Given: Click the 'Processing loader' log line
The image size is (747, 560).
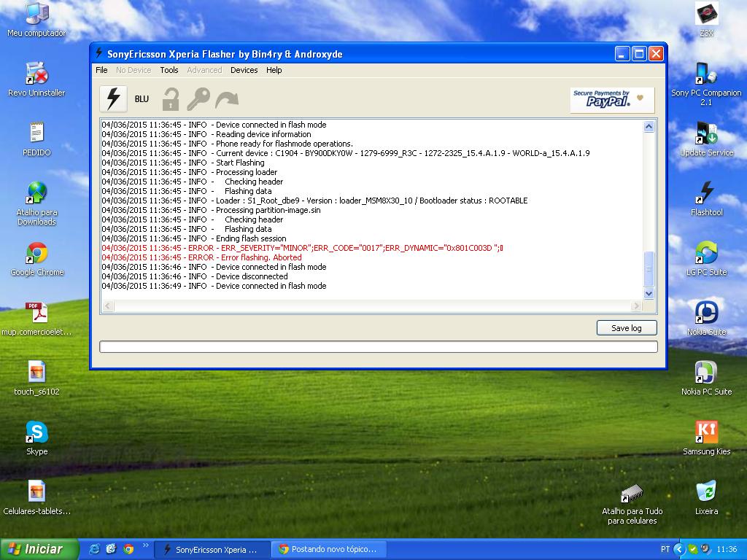Looking at the screenshot, I should [x=189, y=172].
